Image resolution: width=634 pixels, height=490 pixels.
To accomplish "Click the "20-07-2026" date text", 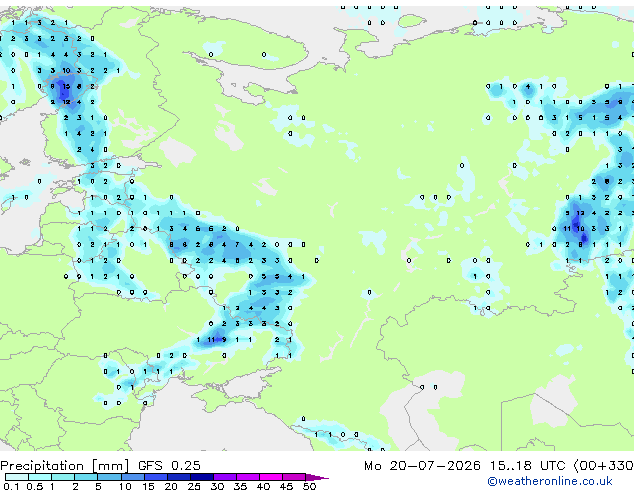I will click(x=435, y=466).
